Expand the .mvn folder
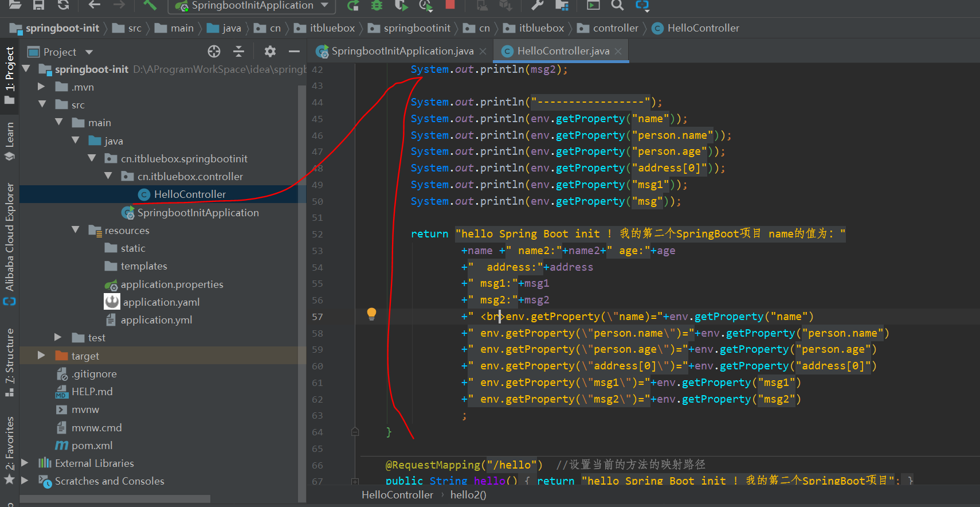Viewport: 980px width, 507px height. coord(41,87)
